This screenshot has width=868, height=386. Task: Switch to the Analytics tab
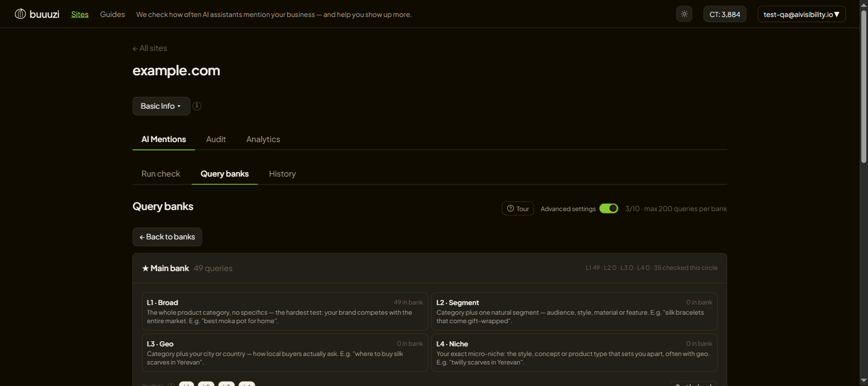(263, 139)
